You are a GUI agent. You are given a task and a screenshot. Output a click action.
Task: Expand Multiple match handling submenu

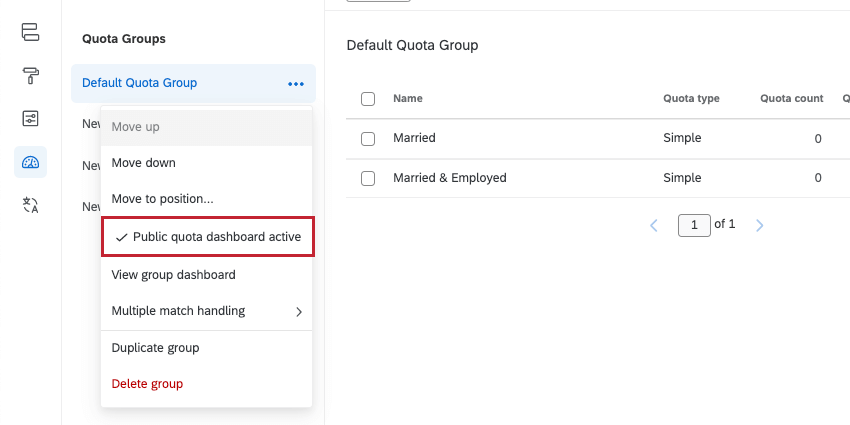tap(207, 311)
